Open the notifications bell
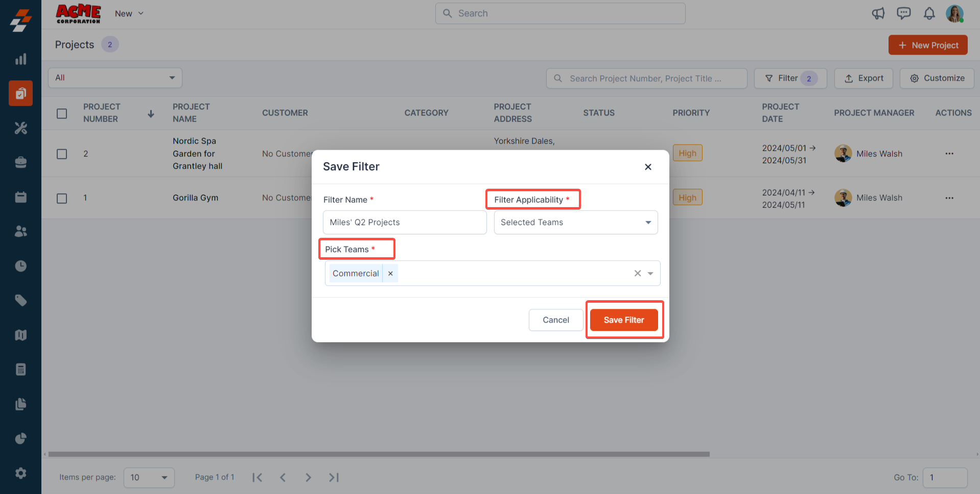 click(x=929, y=13)
